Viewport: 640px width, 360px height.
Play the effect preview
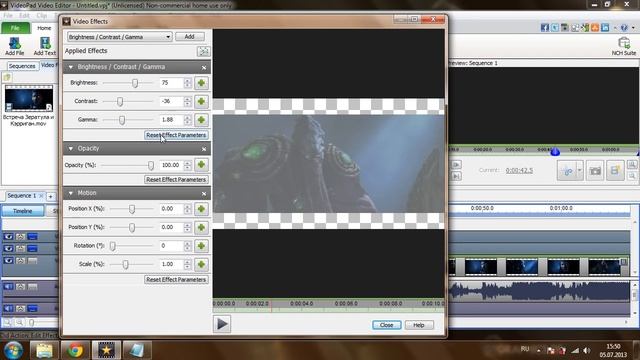click(x=222, y=324)
